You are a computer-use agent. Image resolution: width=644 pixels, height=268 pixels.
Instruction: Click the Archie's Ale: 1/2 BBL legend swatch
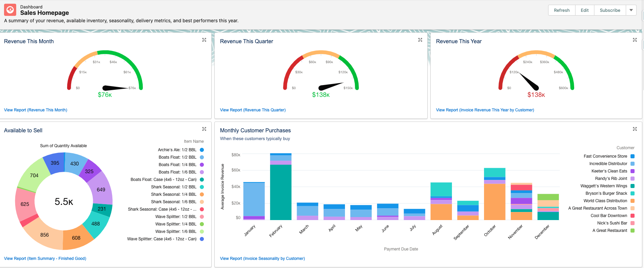[202, 150]
